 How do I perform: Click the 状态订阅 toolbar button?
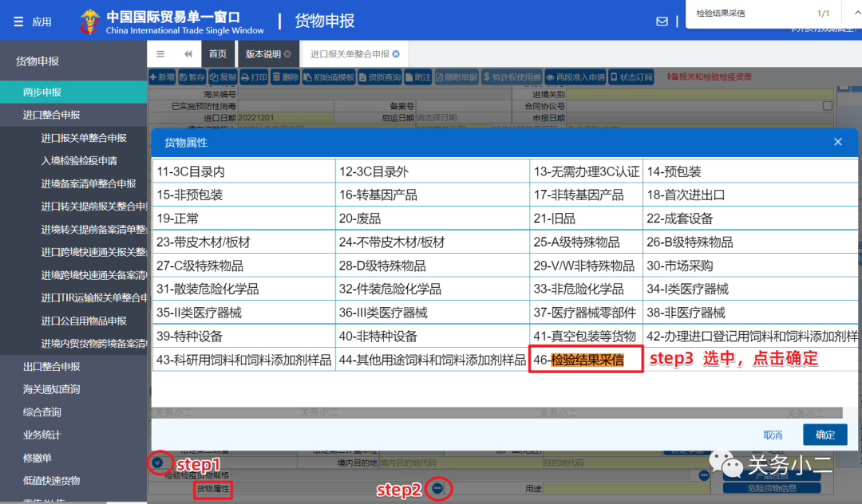point(631,77)
